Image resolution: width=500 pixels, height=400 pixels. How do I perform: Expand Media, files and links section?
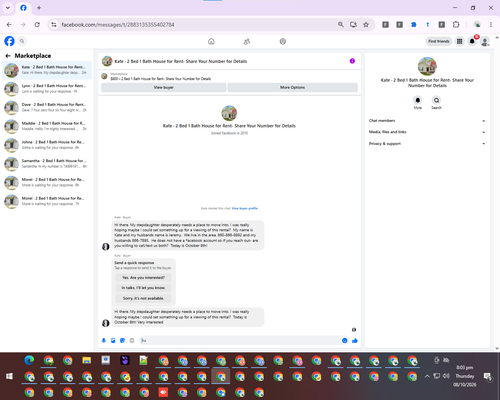(427, 132)
